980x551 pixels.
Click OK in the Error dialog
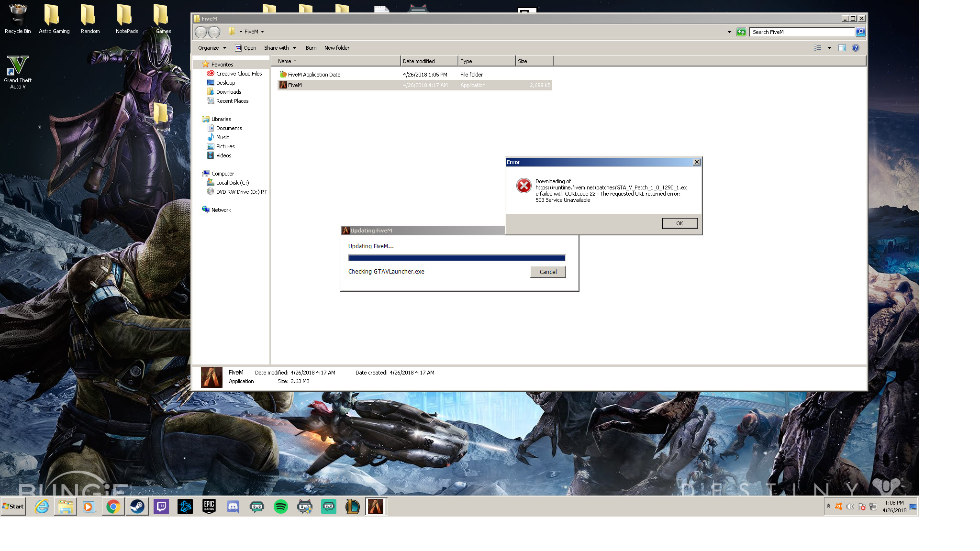point(679,223)
